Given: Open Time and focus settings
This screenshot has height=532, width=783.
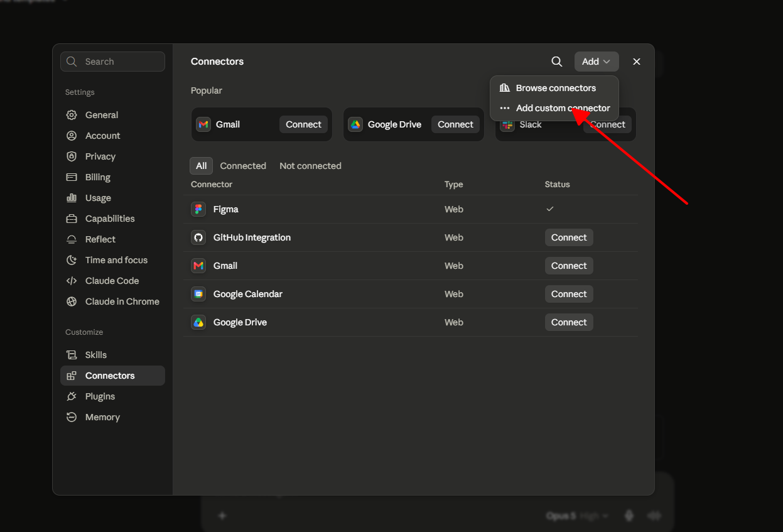Looking at the screenshot, I should pos(113,260).
